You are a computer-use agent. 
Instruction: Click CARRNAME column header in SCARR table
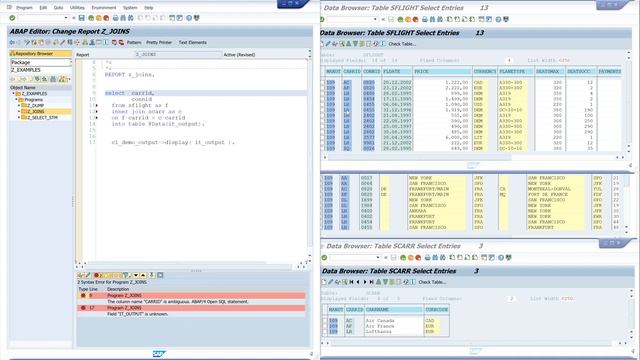[x=394, y=310]
